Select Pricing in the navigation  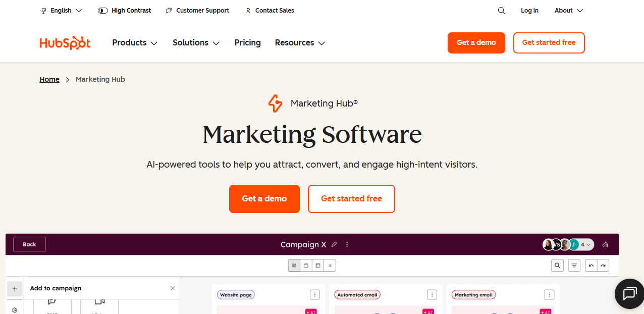[x=247, y=43]
